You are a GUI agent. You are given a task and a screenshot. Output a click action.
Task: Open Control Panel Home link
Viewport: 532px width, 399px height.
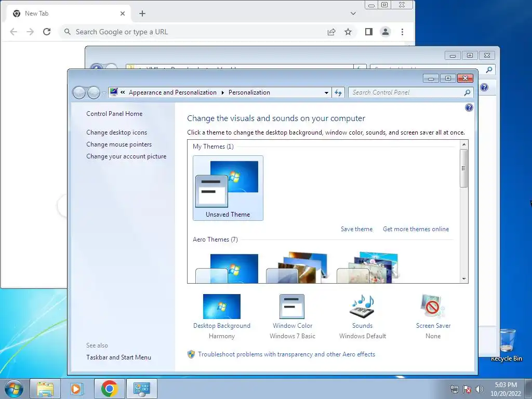(x=114, y=114)
